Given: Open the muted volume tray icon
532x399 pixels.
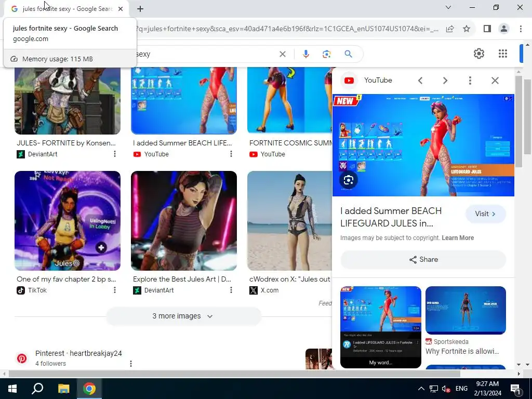Looking at the screenshot, I should [446, 389].
